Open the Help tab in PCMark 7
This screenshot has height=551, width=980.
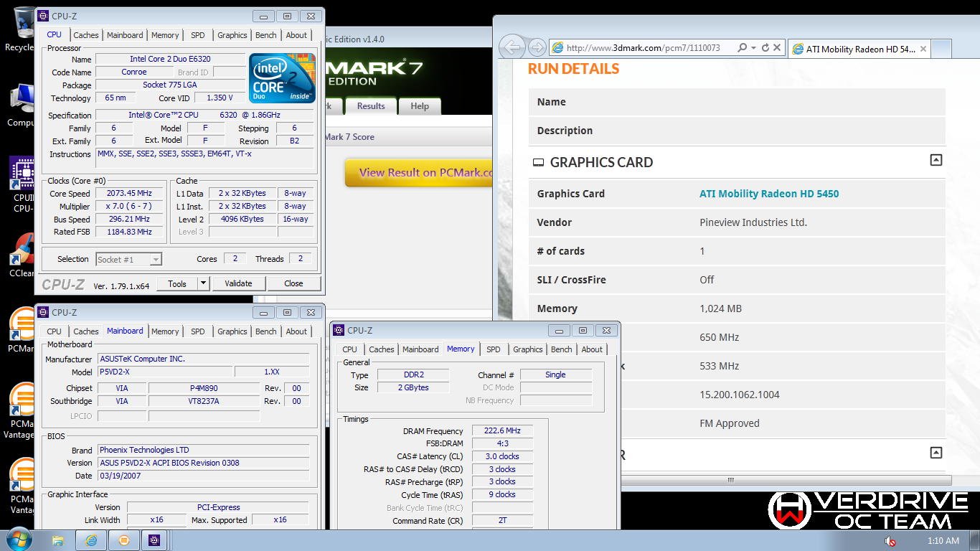coord(420,106)
